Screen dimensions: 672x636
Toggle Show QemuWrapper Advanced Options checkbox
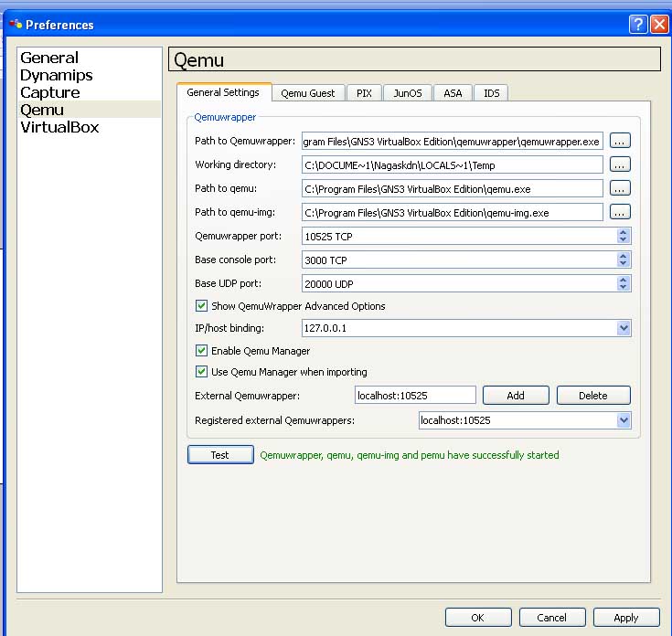[x=201, y=306]
